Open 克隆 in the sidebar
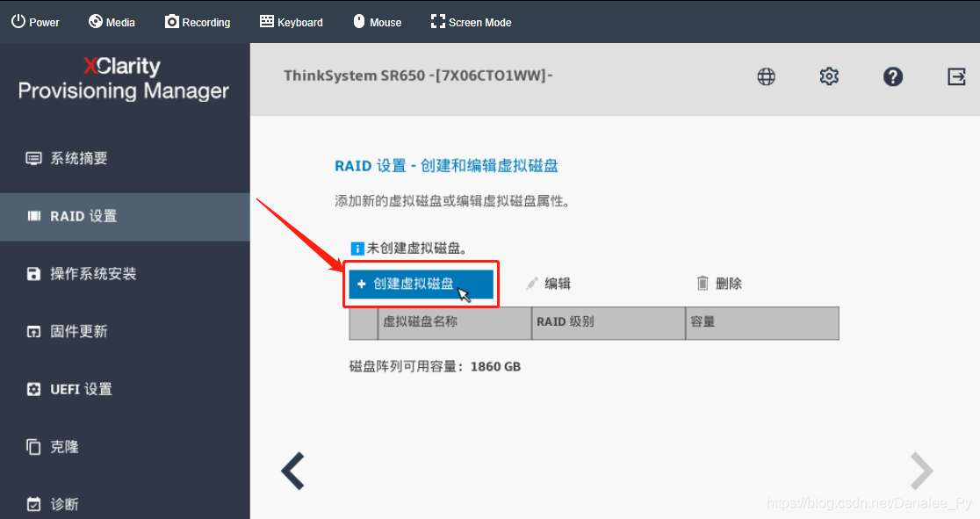Screen dimensions: 980x519 click(x=125, y=446)
